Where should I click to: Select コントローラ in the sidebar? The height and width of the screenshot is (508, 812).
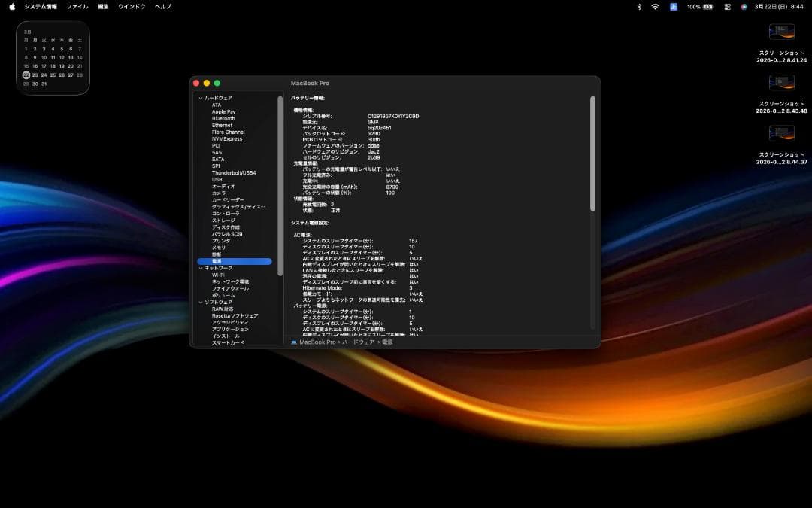[x=226, y=214]
